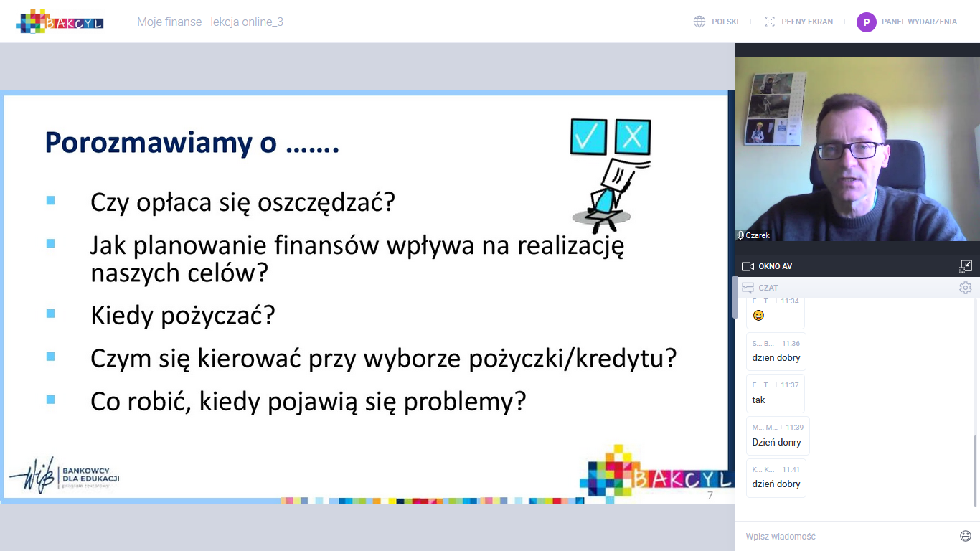
Task: Click the 11:34 timestamp in chat
Action: click(x=790, y=301)
